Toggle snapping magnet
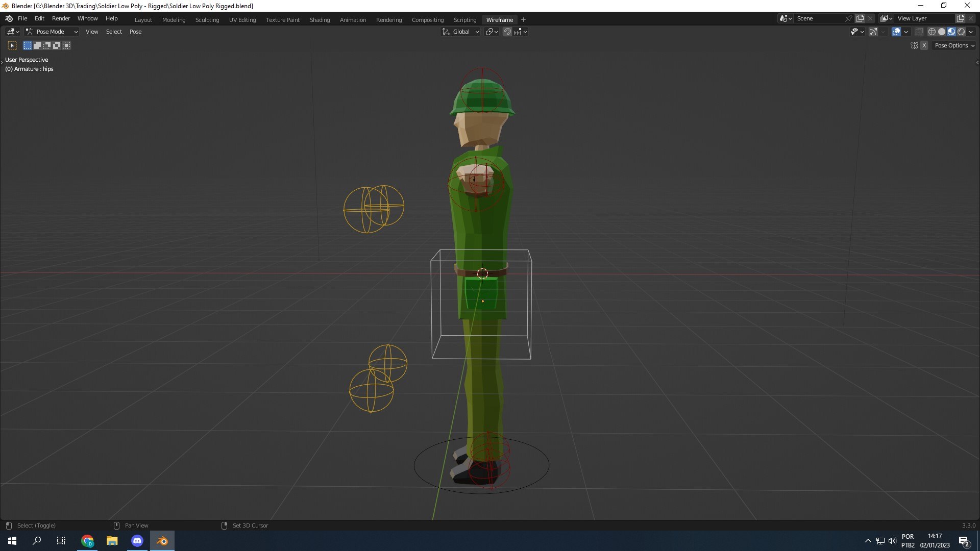This screenshot has height=551, width=980. pyautogui.click(x=507, y=32)
